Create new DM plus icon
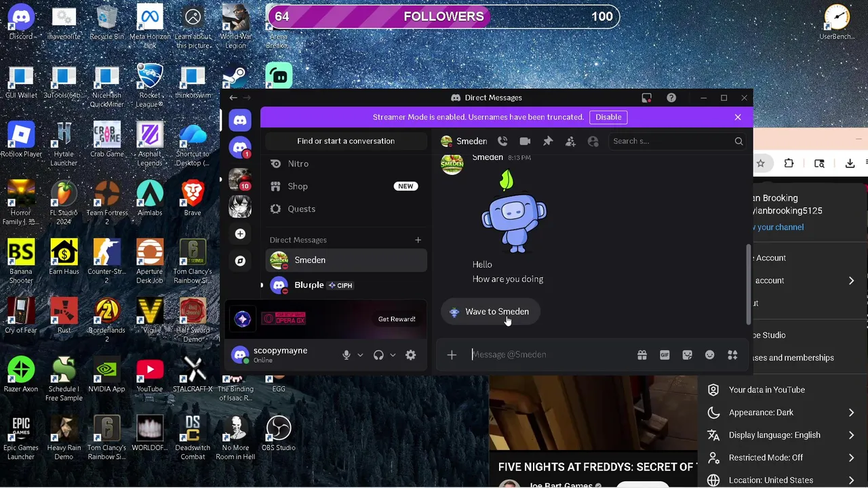This screenshot has width=868, height=488. (x=418, y=240)
